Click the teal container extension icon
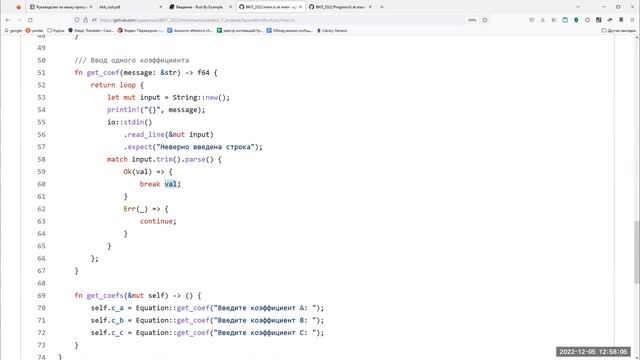This screenshot has height=360, width=640. (565, 20)
